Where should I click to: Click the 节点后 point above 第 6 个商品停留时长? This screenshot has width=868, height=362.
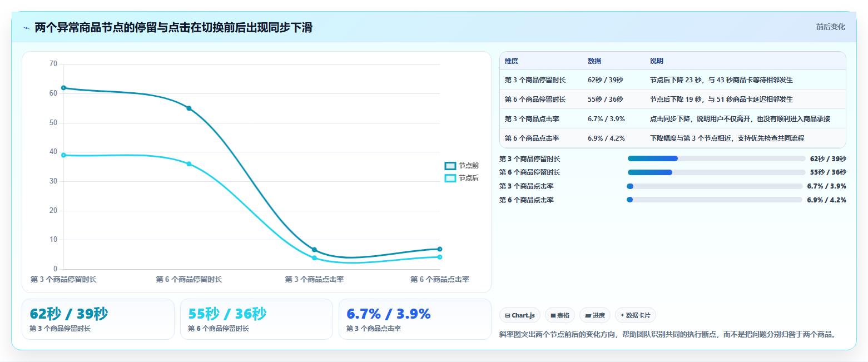coord(189,164)
